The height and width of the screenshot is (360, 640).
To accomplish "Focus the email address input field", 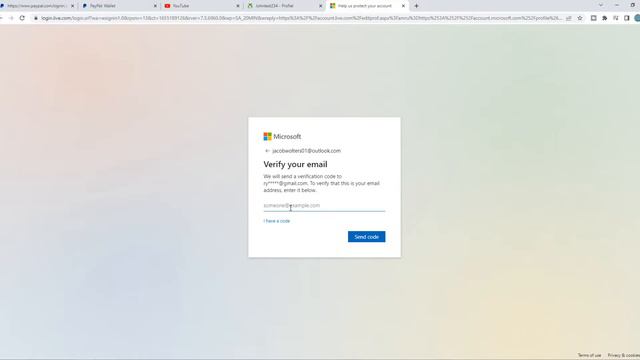I will pyautogui.click(x=324, y=206).
